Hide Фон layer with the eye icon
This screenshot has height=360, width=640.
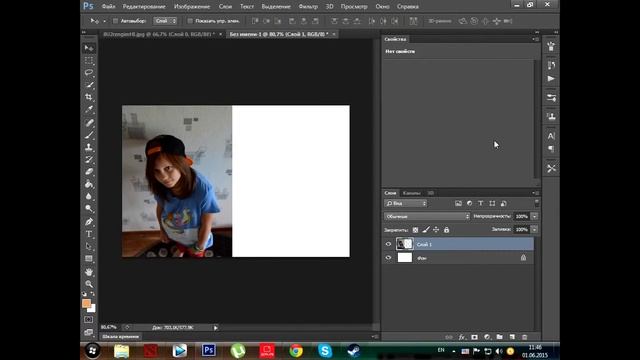[388, 258]
